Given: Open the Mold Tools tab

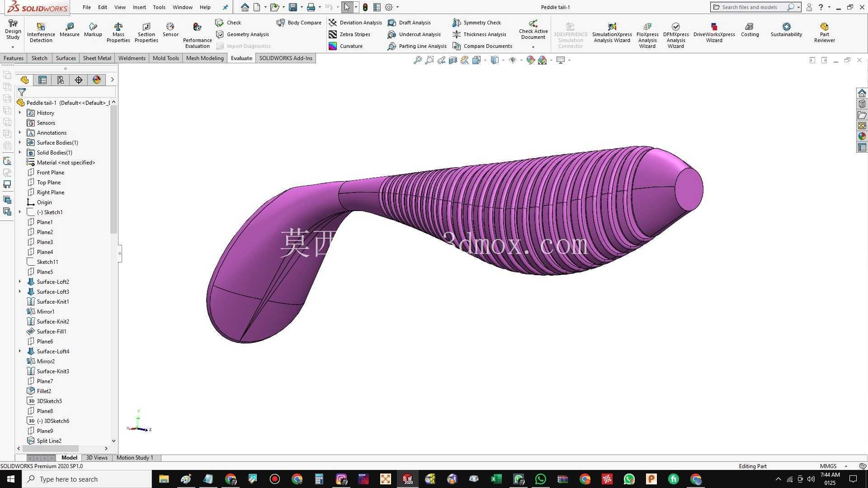Looking at the screenshot, I should click(x=165, y=58).
